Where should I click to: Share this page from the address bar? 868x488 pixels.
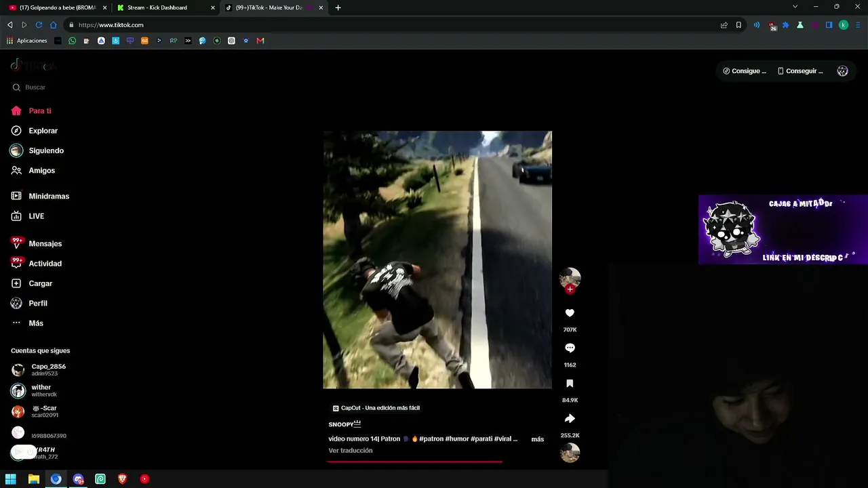(724, 25)
